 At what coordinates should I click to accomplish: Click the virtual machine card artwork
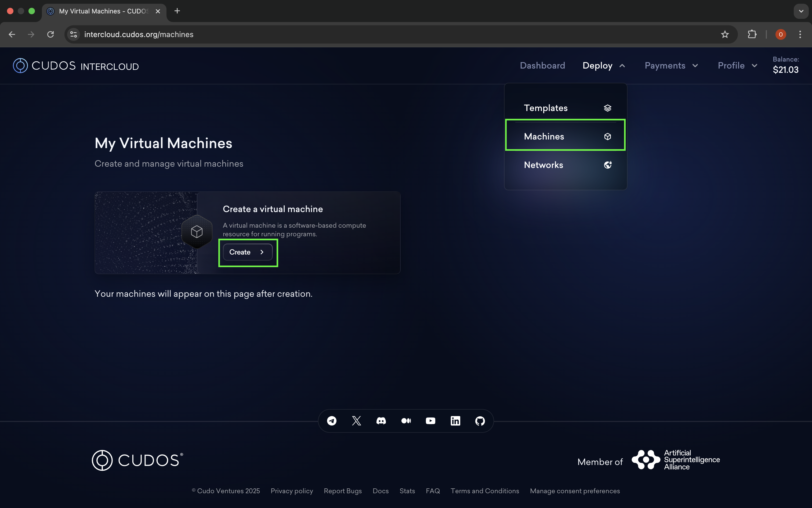click(x=146, y=232)
